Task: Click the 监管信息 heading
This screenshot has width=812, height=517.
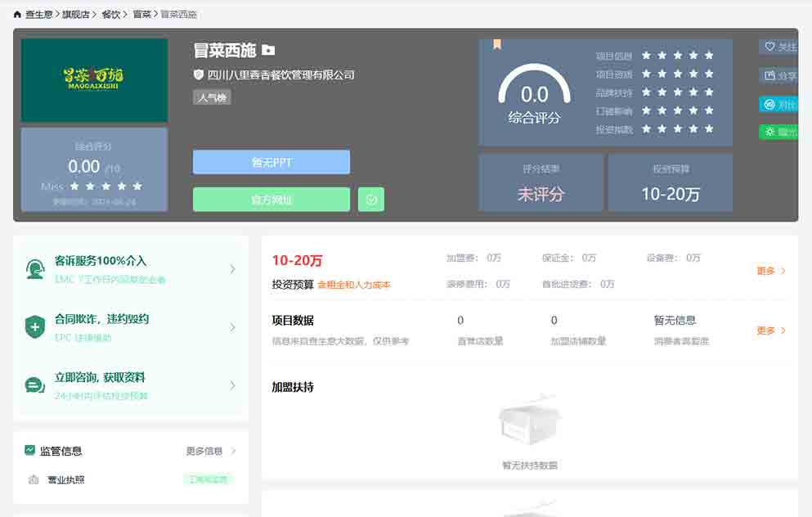Action: (x=61, y=452)
